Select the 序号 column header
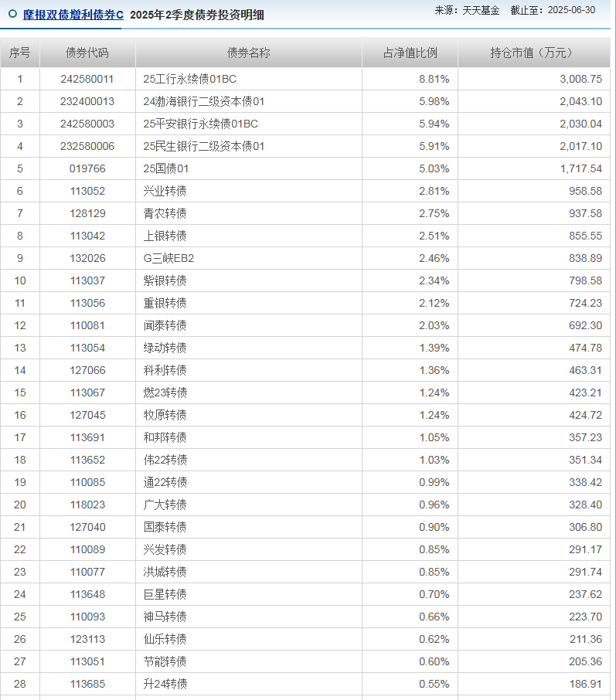The width and height of the screenshot is (616, 700). coord(19,53)
